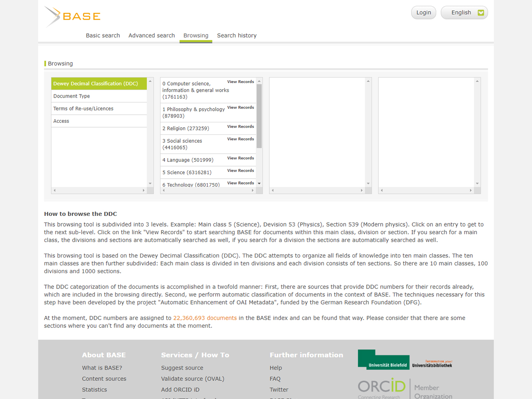Image resolution: width=532 pixels, height=399 pixels.
Task: Switch to the Basic search tab
Action: click(103, 35)
